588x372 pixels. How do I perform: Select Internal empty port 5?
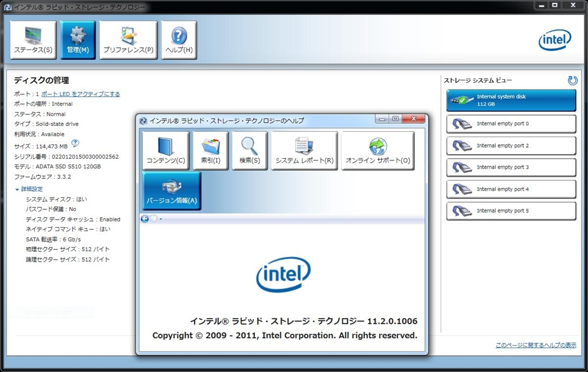pyautogui.click(x=511, y=211)
